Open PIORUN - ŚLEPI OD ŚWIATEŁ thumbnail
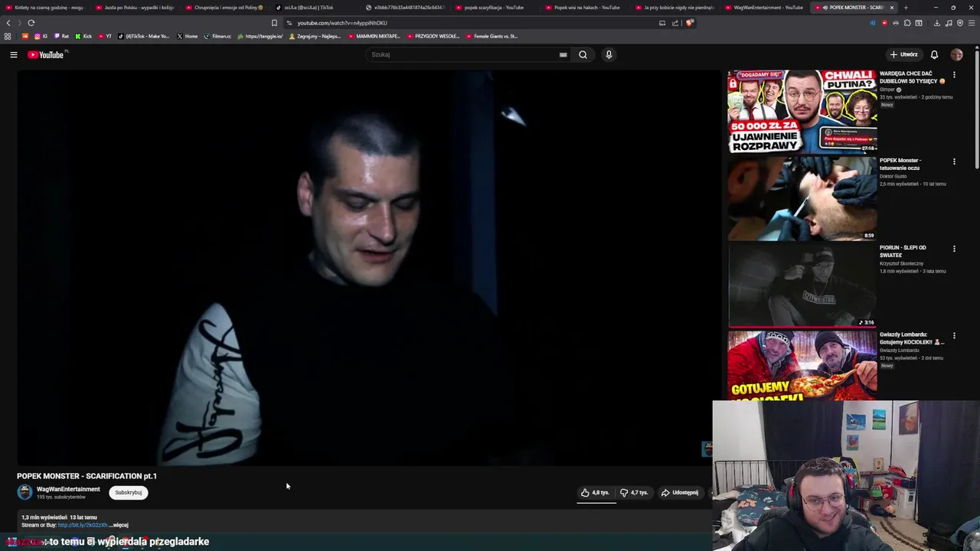980x551 pixels. pyautogui.click(x=802, y=286)
